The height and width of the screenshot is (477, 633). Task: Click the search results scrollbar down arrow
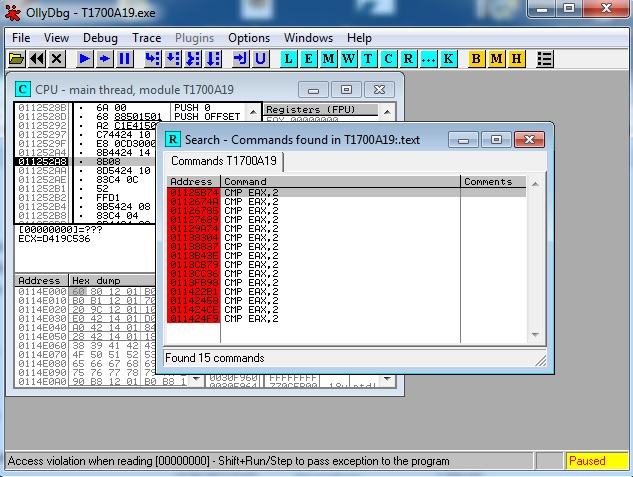click(x=535, y=334)
